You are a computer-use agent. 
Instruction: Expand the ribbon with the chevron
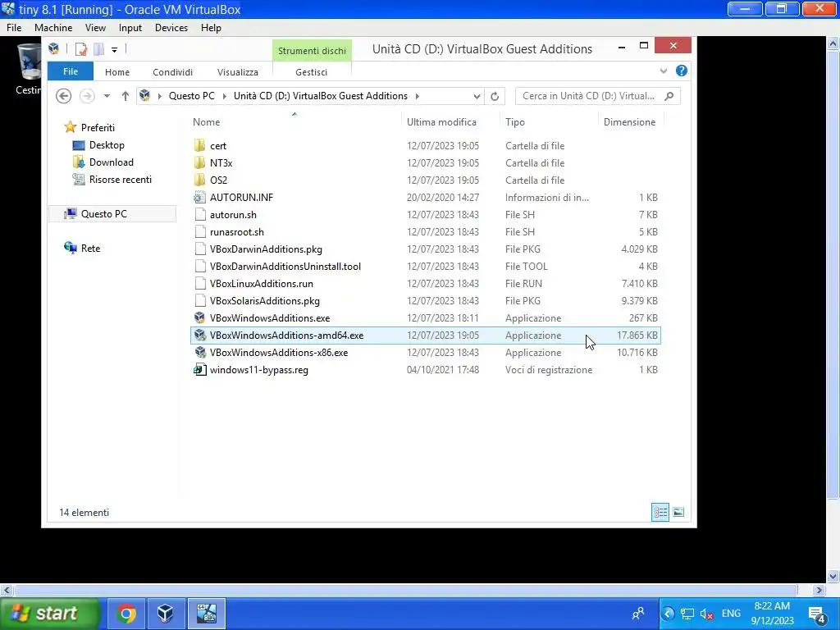(663, 71)
